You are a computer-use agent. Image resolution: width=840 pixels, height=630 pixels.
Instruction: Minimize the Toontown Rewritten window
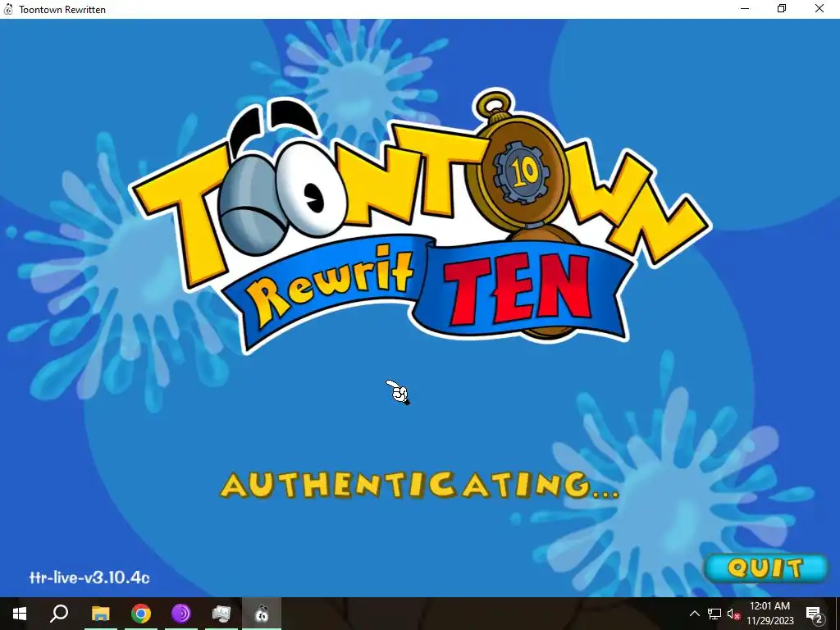pyautogui.click(x=745, y=8)
